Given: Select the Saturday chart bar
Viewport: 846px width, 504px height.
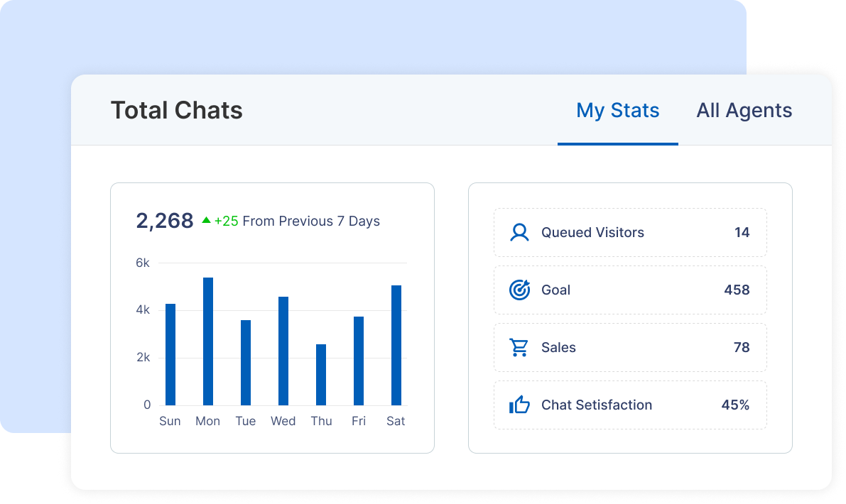Looking at the screenshot, I should pos(396,346).
